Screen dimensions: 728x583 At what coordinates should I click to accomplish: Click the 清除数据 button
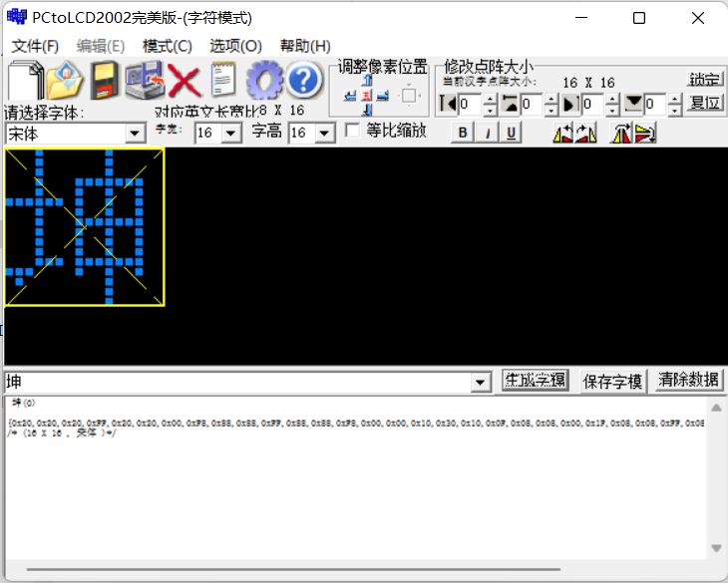(688, 380)
